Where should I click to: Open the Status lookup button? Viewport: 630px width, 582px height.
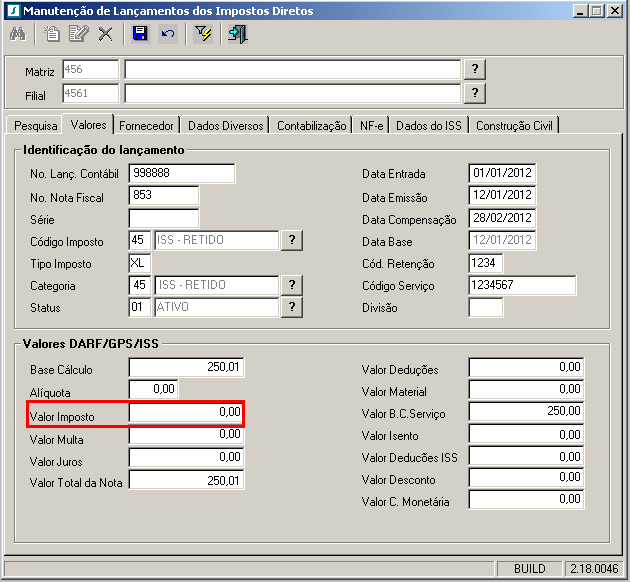click(292, 307)
